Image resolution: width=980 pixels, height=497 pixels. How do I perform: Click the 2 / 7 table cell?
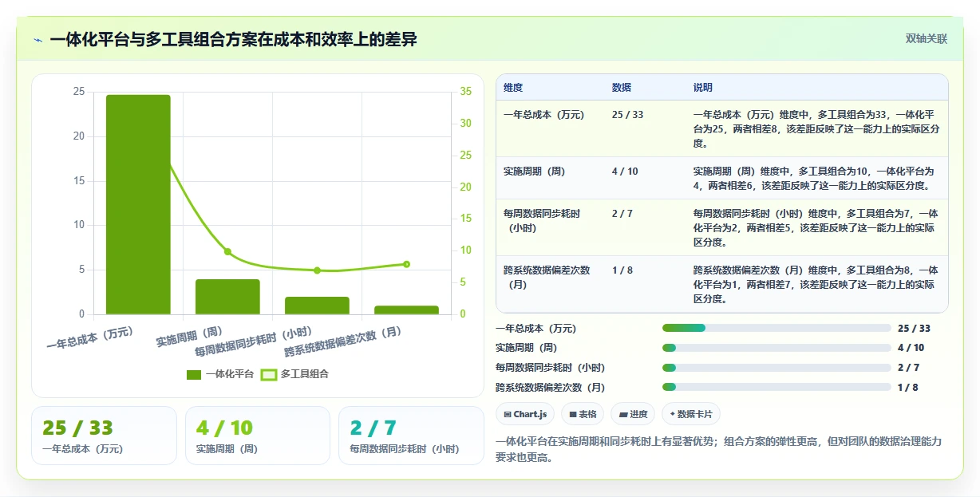pos(622,214)
